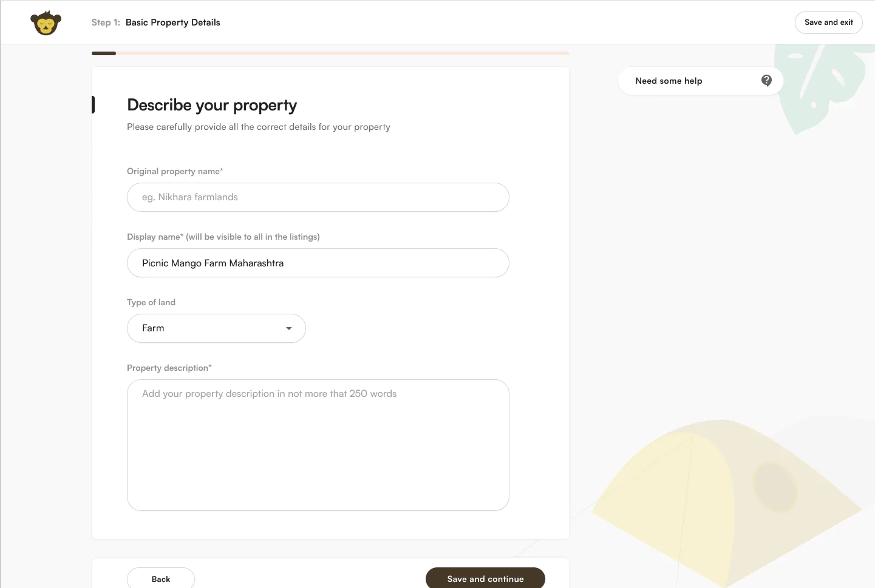Click the monkey logo icon
The image size is (875, 588).
click(46, 23)
